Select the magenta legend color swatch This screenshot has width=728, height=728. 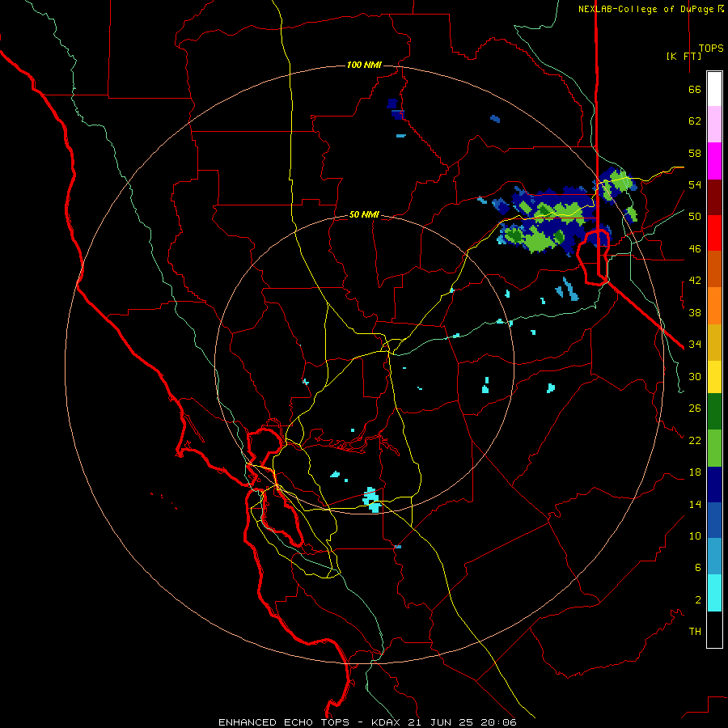(714, 161)
